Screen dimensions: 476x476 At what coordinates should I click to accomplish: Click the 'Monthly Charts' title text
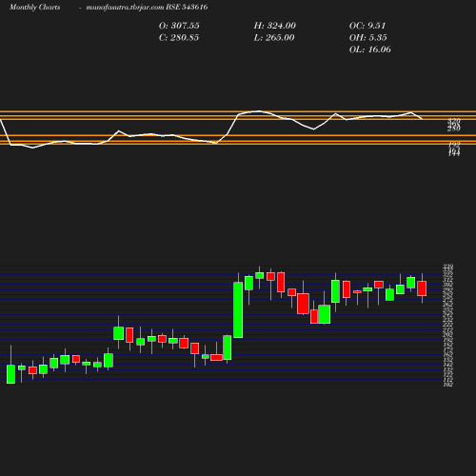point(34,7)
